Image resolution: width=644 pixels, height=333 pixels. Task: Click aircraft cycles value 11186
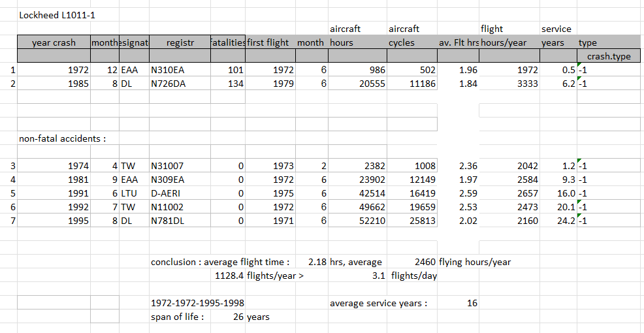click(412, 84)
